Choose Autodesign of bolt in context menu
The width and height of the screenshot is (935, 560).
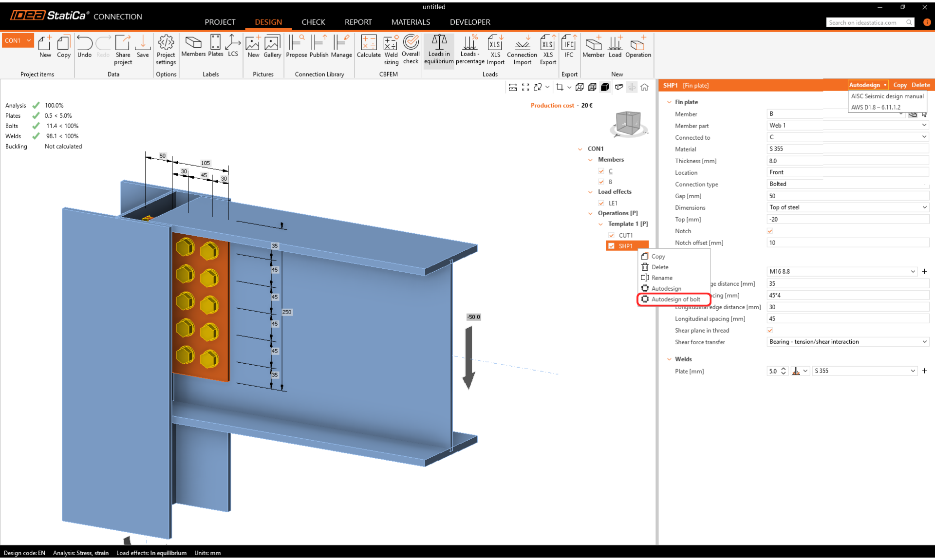(x=675, y=299)
